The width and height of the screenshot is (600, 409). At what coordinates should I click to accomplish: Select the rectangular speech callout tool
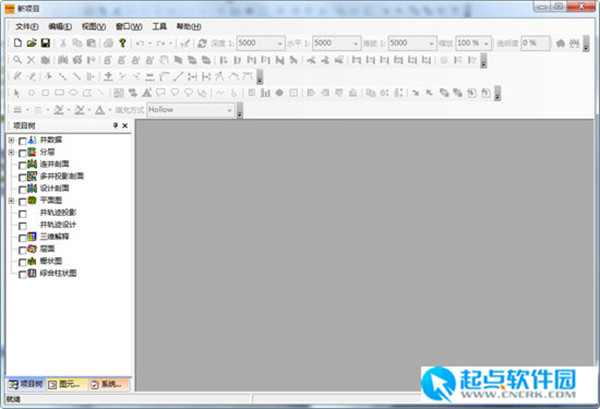(161, 93)
